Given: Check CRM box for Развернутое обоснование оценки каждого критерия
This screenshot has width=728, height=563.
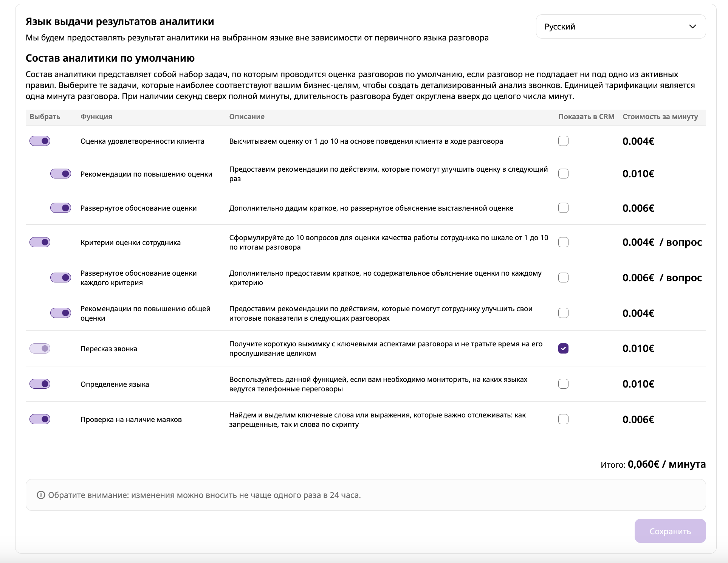Looking at the screenshot, I should (563, 278).
